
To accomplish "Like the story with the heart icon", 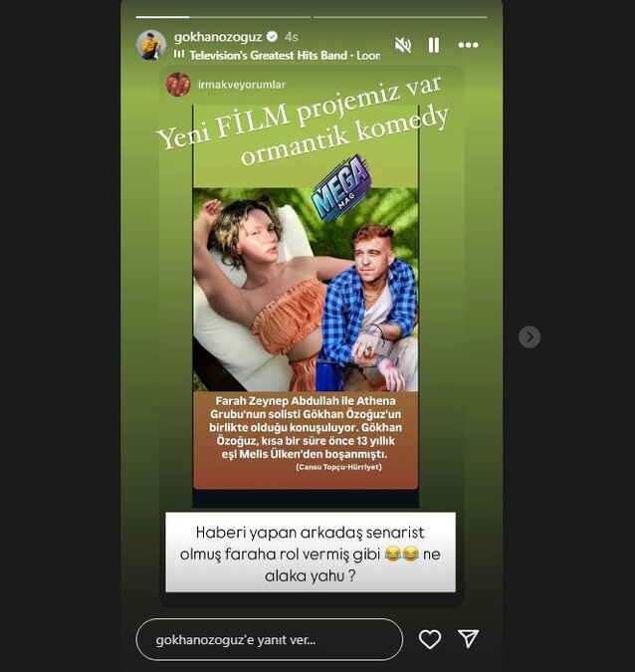I will point(430,639).
